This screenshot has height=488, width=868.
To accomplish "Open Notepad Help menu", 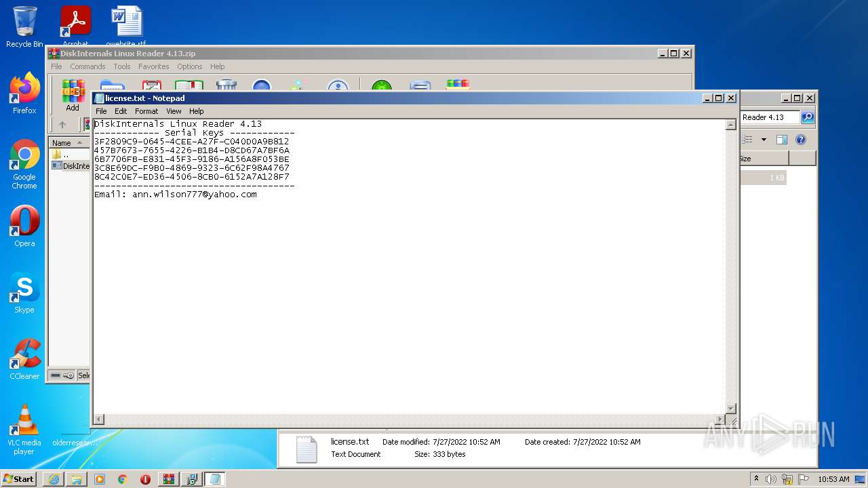I will click(196, 111).
